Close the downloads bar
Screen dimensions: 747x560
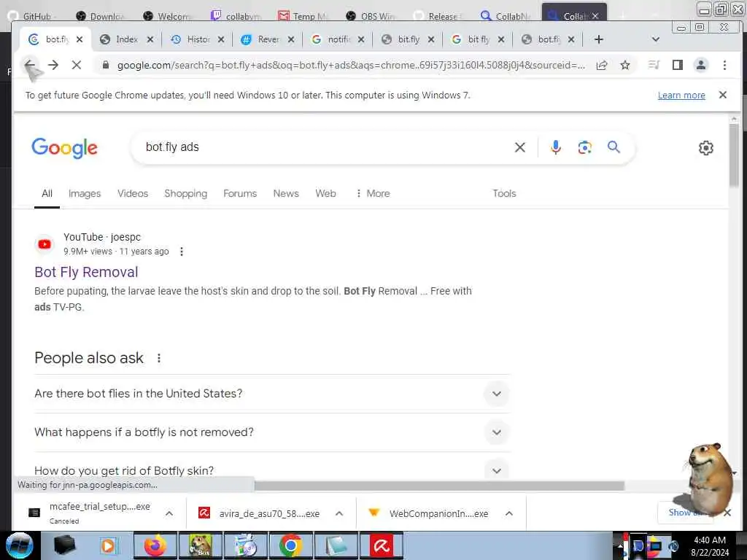[727, 513]
